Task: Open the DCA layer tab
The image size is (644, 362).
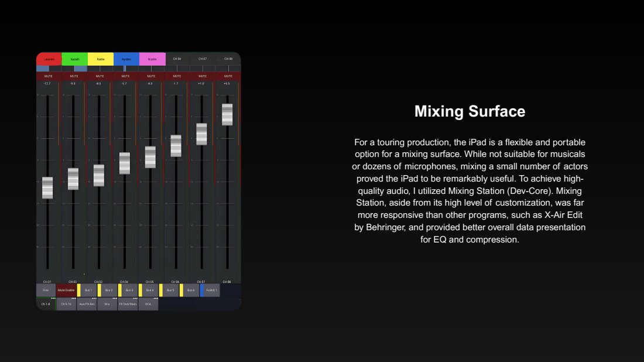Action: click(x=148, y=305)
